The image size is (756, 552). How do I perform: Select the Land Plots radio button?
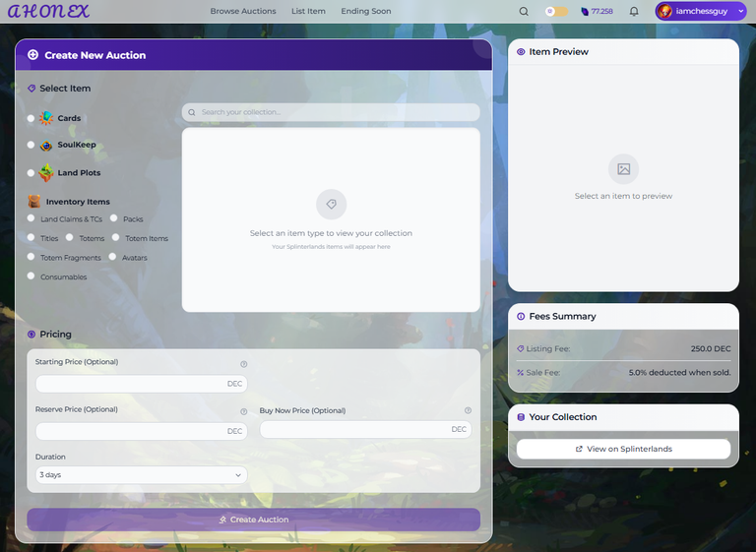point(31,172)
